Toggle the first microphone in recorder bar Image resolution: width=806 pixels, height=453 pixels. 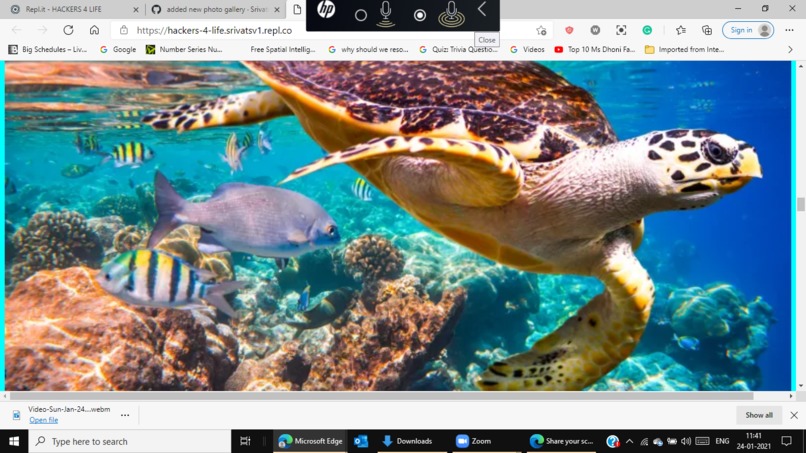[386, 14]
